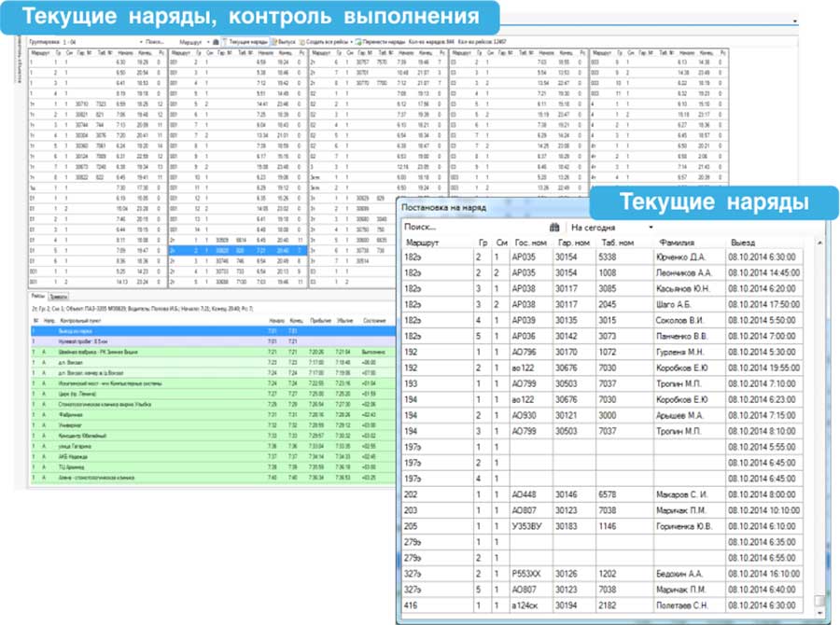Viewport: 840px width, 625px height.
Task: Click the binoculars search icon in dialog
Action: click(x=553, y=227)
